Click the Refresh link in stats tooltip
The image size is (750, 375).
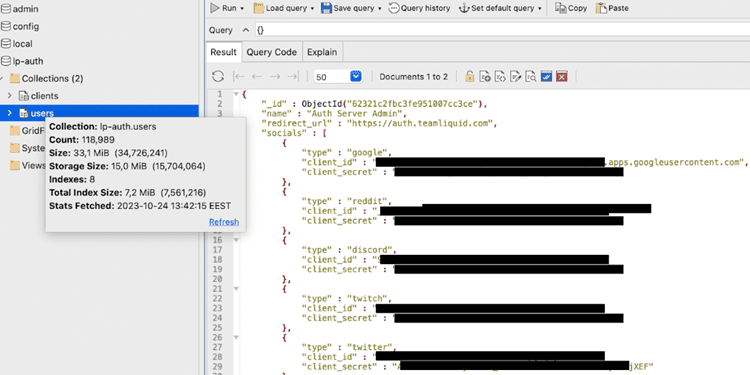point(224,222)
